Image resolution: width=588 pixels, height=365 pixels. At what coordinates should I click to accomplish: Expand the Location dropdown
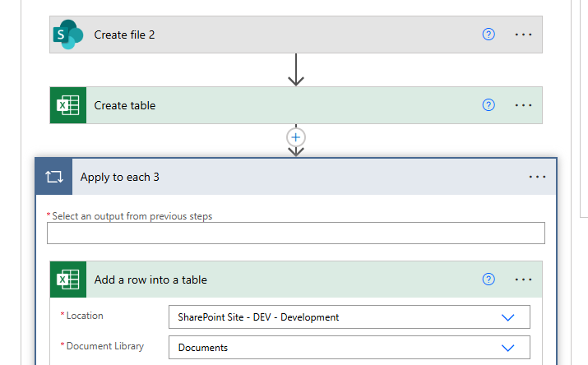coord(507,317)
